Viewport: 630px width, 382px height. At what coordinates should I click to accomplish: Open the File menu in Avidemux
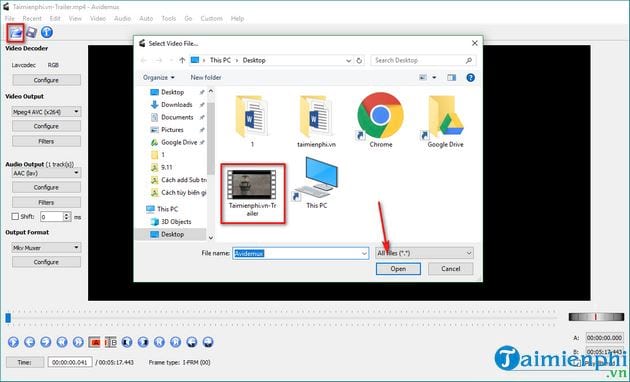pos(10,18)
